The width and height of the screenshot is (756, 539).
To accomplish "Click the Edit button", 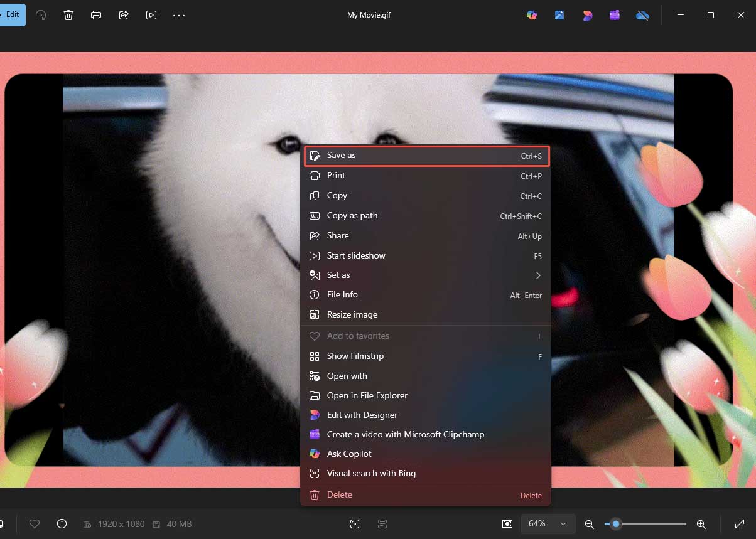I will click(12, 14).
